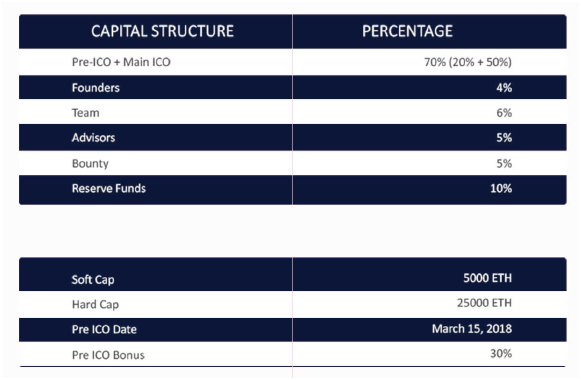The image size is (581, 380).
Task: Select the Reserve Funds row label
Action: tap(109, 189)
